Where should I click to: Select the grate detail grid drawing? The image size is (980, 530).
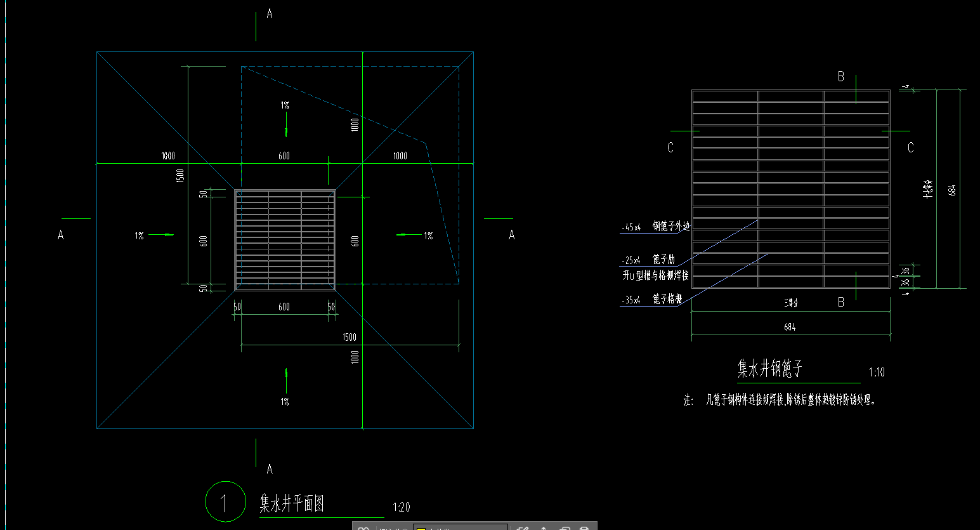[x=791, y=189]
